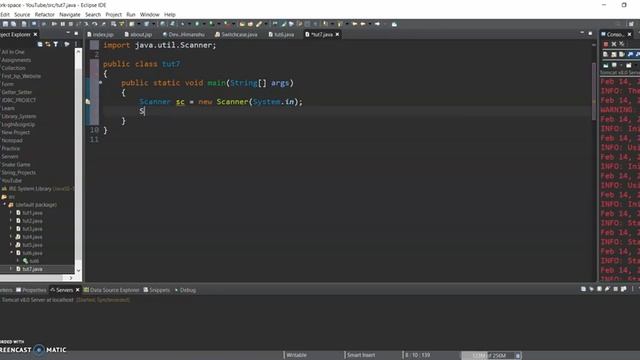Select the Assignments project
The width and height of the screenshot is (640, 360).
pos(16,60)
